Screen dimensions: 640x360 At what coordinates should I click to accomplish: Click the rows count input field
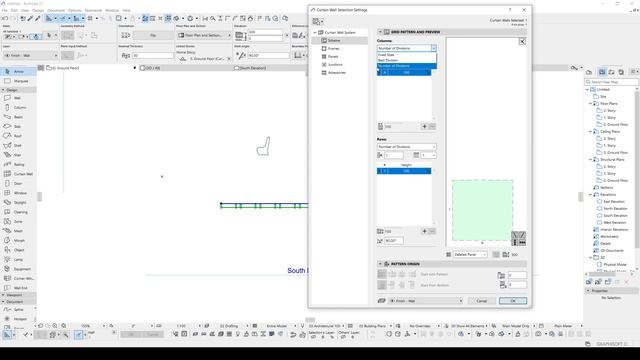(x=393, y=155)
